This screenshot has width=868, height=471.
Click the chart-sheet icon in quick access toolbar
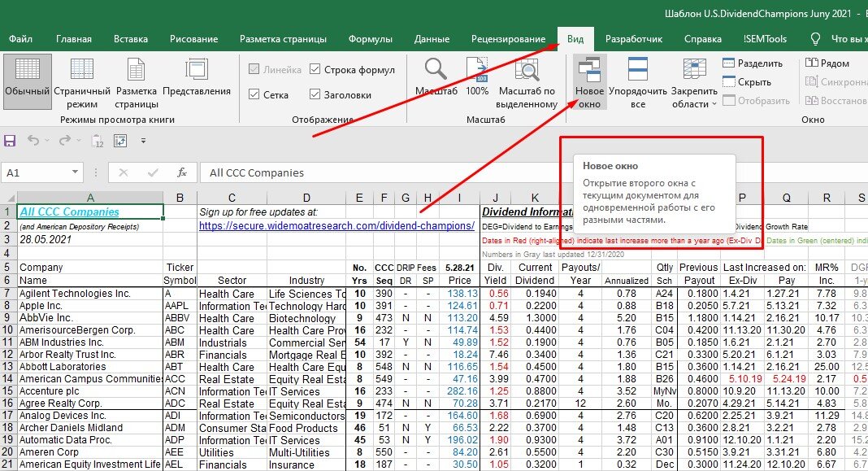120,141
